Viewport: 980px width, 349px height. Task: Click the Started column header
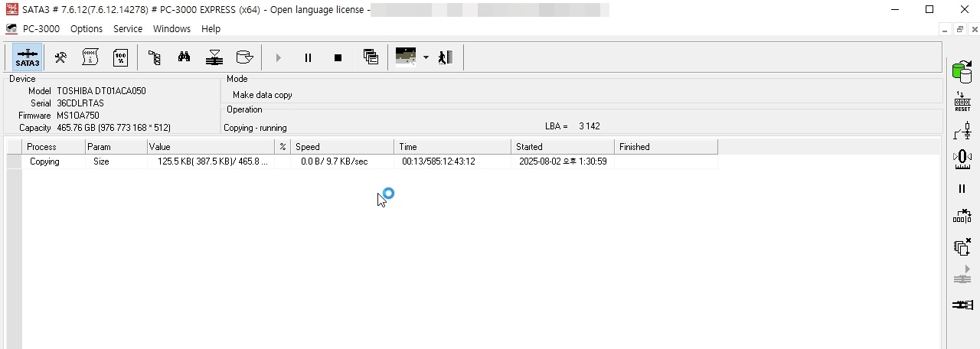click(x=562, y=147)
